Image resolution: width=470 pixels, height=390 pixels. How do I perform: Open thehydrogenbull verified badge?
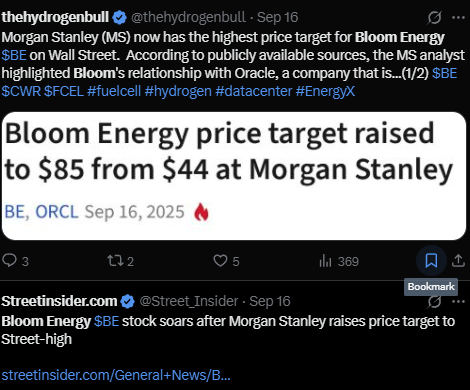(120, 17)
